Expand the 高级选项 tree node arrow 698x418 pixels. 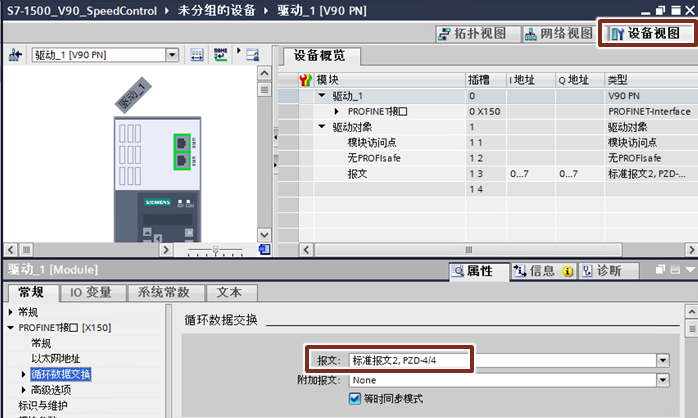[x=23, y=390]
